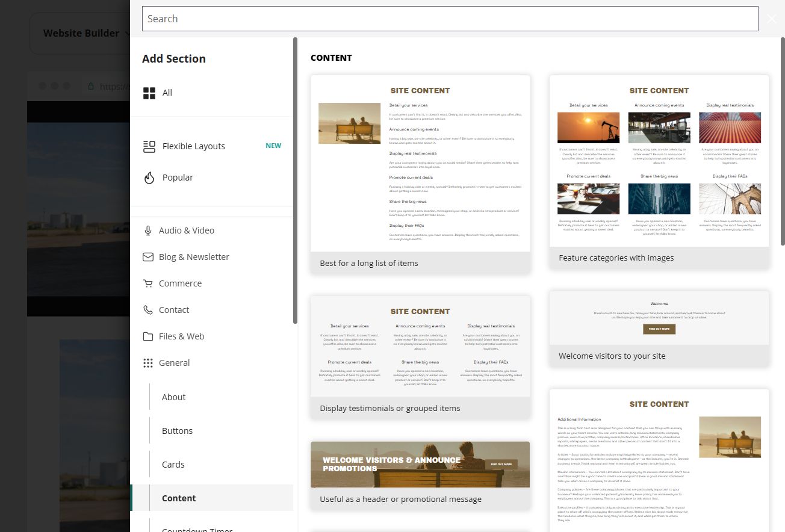Open the Cards subcategory
This screenshot has width=785, height=532.
(173, 465)
